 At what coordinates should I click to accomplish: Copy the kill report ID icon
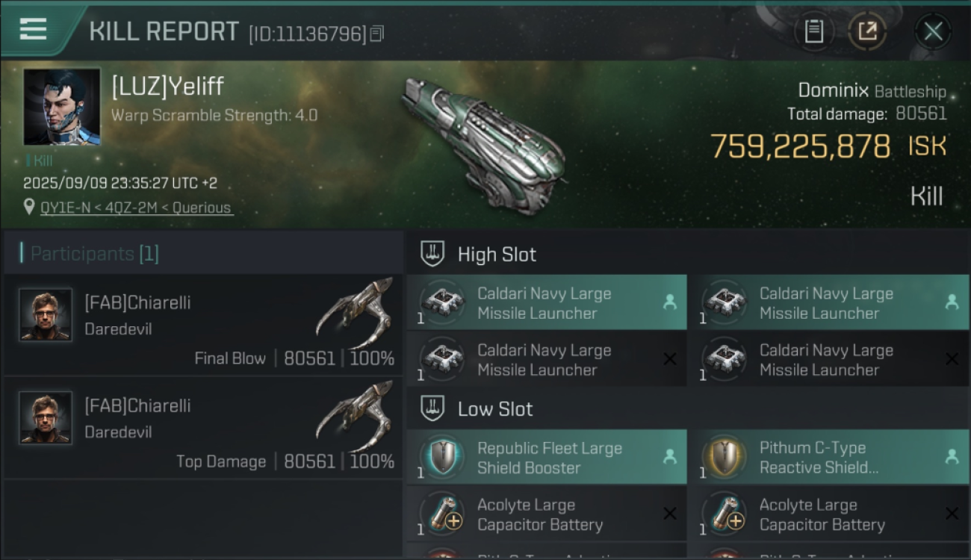tap(377, 34)
